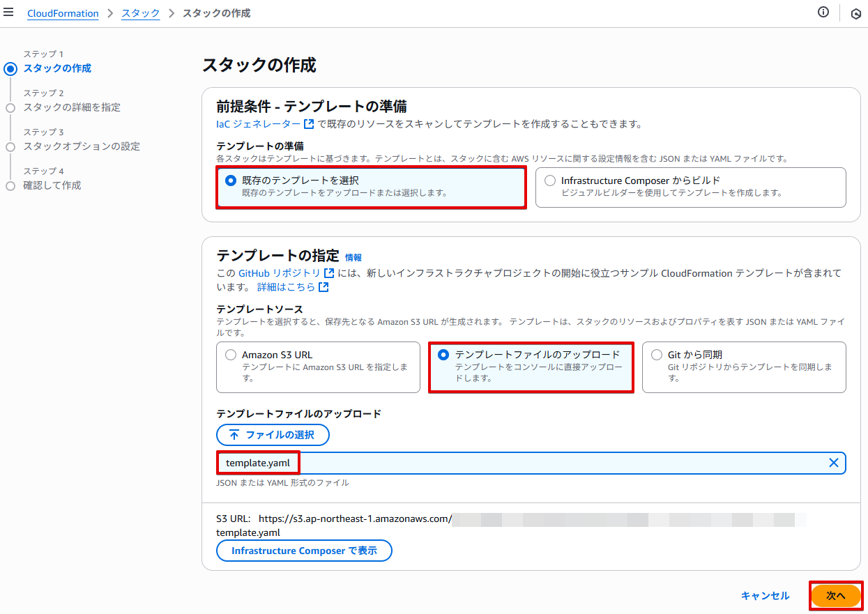Go to CloudFormation breadcrumb

63,13
